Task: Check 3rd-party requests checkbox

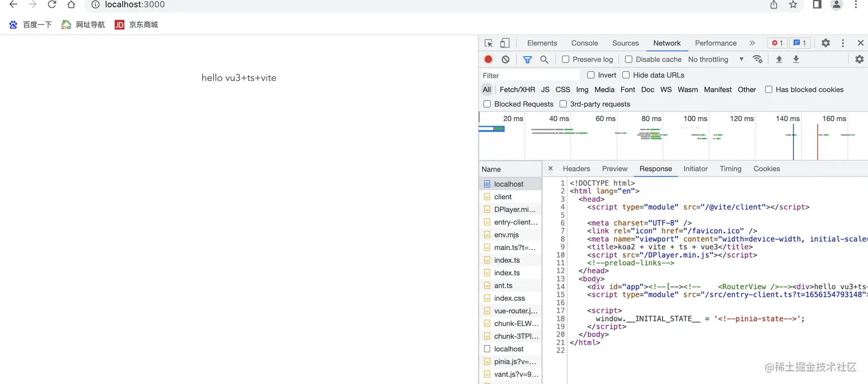Action: (563, 104)
